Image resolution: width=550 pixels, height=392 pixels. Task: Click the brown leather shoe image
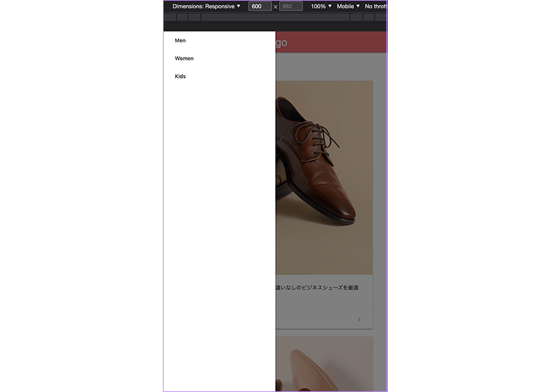323,172
